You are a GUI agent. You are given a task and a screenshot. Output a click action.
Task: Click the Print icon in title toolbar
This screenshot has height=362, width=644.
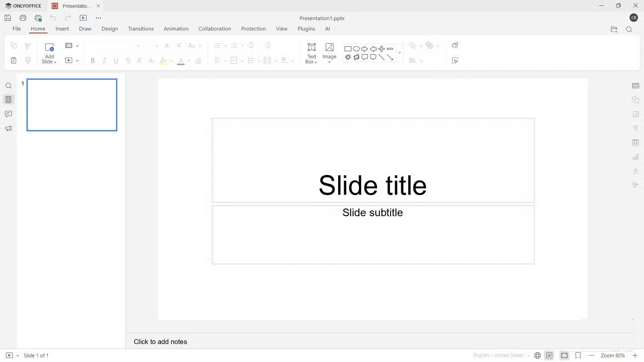tap(23, 18)
